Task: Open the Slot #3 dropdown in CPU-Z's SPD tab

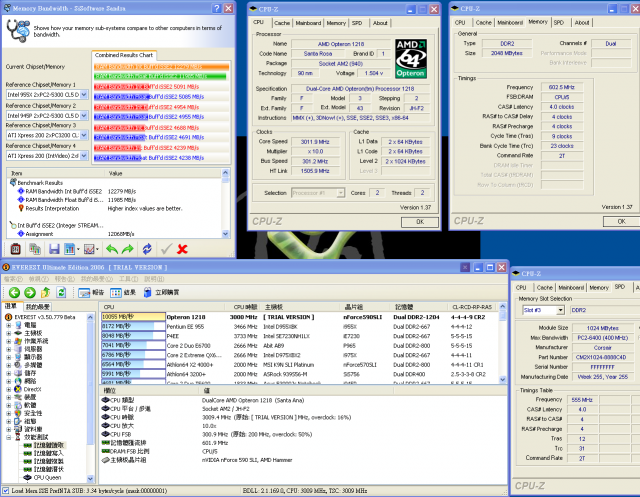Action: click(560, 310)
